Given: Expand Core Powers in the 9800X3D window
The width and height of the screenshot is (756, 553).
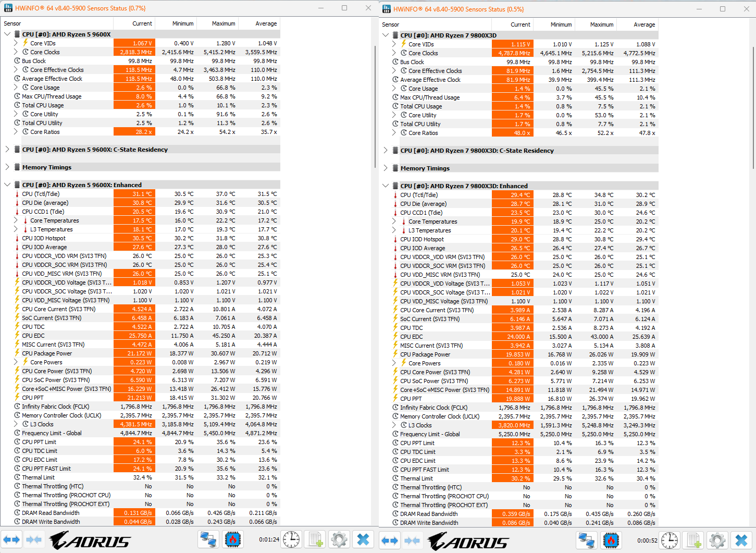Looking at the screenshot, I should [x=394, y=363].
